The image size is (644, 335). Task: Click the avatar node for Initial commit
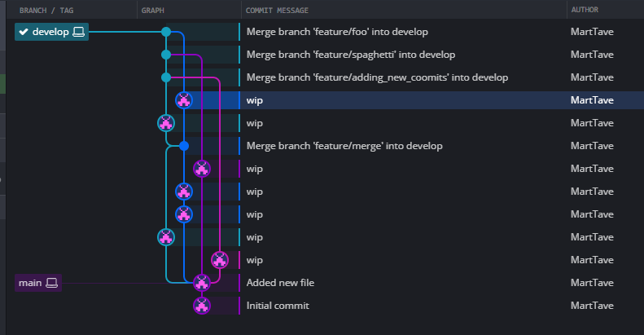(202, 306)
